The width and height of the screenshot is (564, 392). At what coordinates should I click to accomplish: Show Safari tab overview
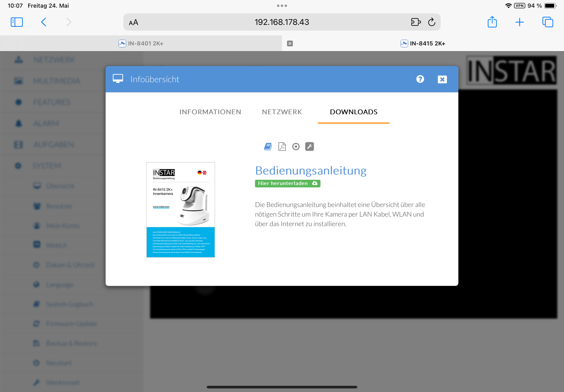(548, 22)
